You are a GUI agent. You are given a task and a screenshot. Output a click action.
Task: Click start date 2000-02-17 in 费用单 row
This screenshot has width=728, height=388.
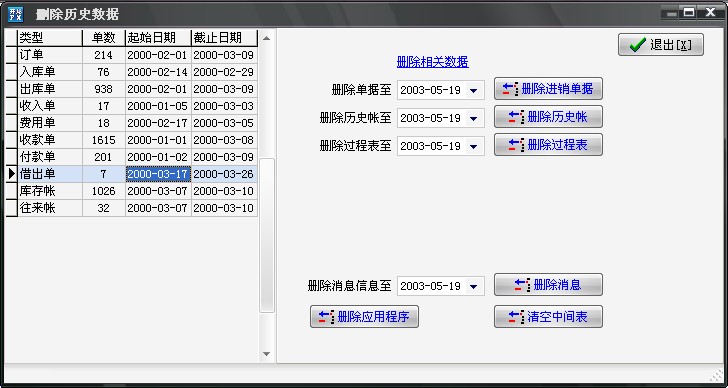coord(158,123)
